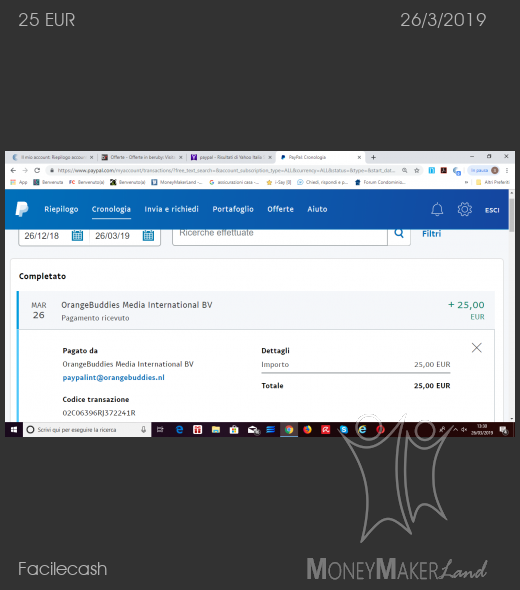
Task: Click the 26/03/19 end date field
Action: 112,236
